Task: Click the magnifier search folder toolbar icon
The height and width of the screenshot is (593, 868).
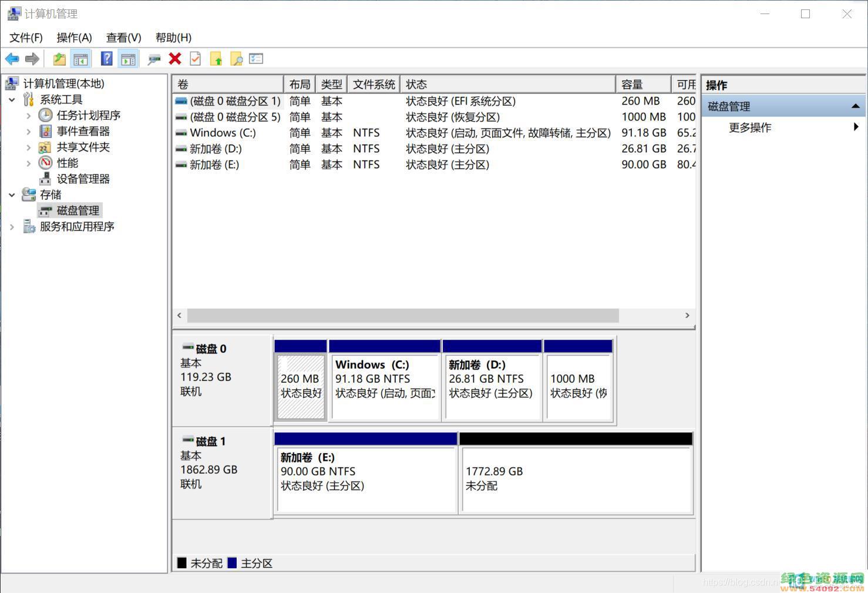Action: 236,59
